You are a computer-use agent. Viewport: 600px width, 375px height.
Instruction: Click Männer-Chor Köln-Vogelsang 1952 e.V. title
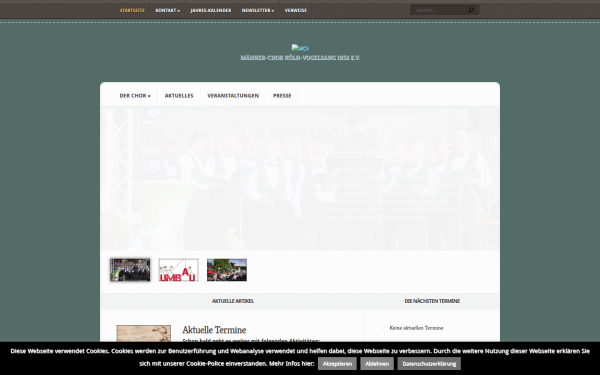tap(300, 58)
